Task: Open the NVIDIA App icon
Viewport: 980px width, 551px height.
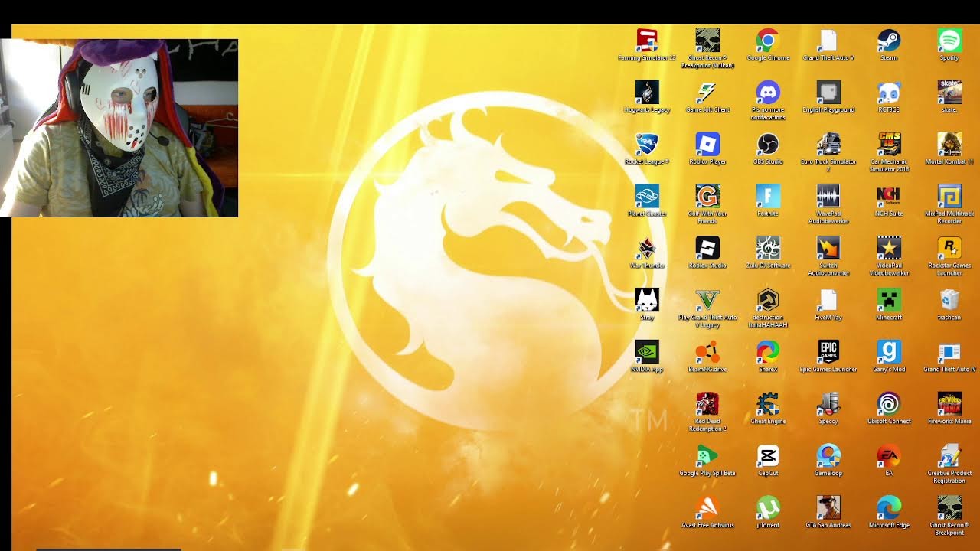Action: [647, 352]
